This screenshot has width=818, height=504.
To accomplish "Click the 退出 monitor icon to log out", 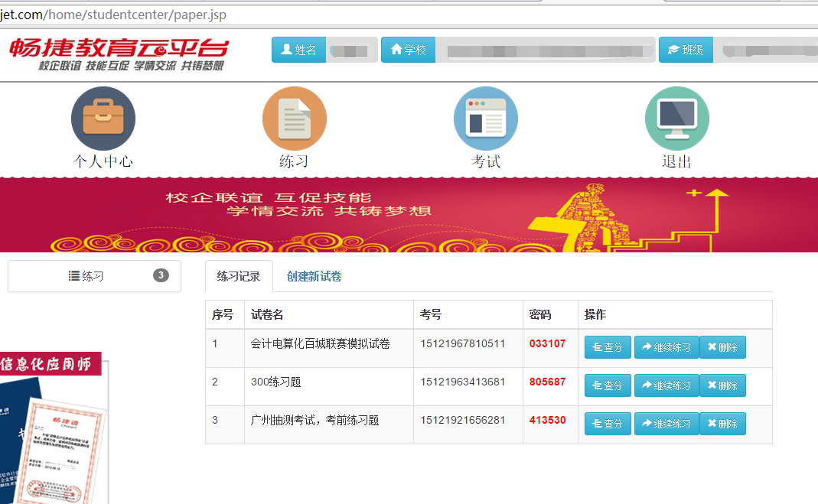I will (677, 119).
